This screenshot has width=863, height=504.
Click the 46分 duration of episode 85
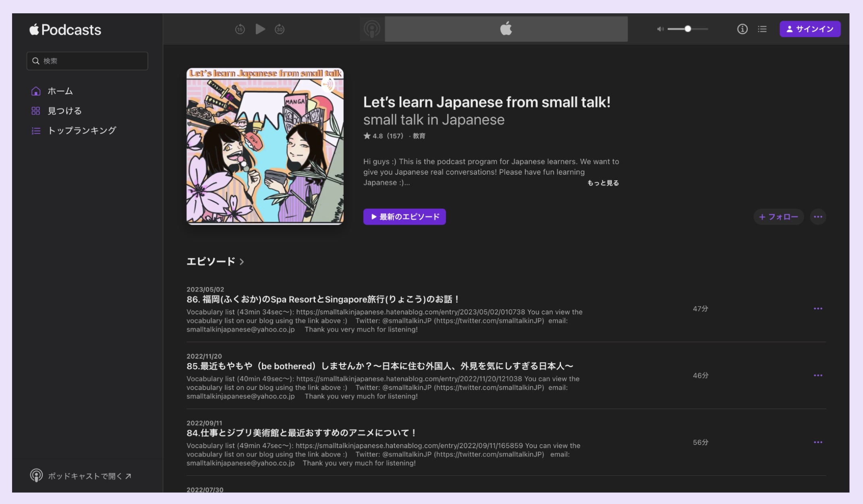pyautogui.click(x=701, y=375)
